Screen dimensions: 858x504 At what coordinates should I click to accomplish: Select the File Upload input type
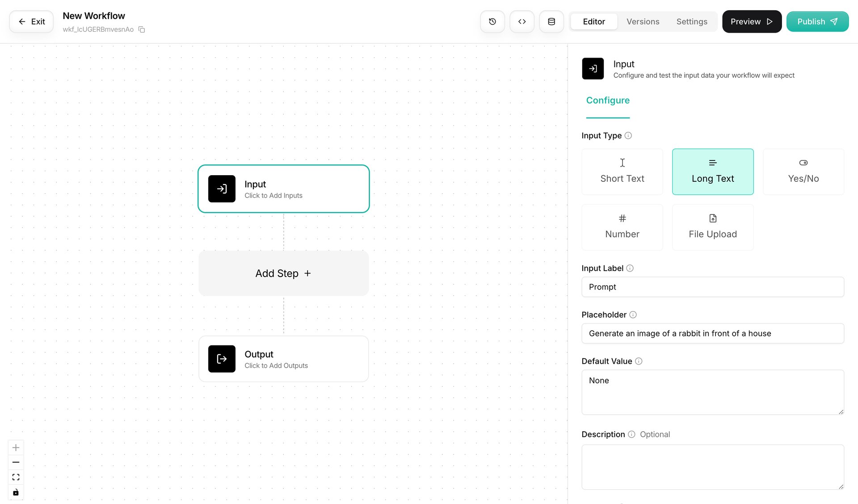(x=712, y=227)
